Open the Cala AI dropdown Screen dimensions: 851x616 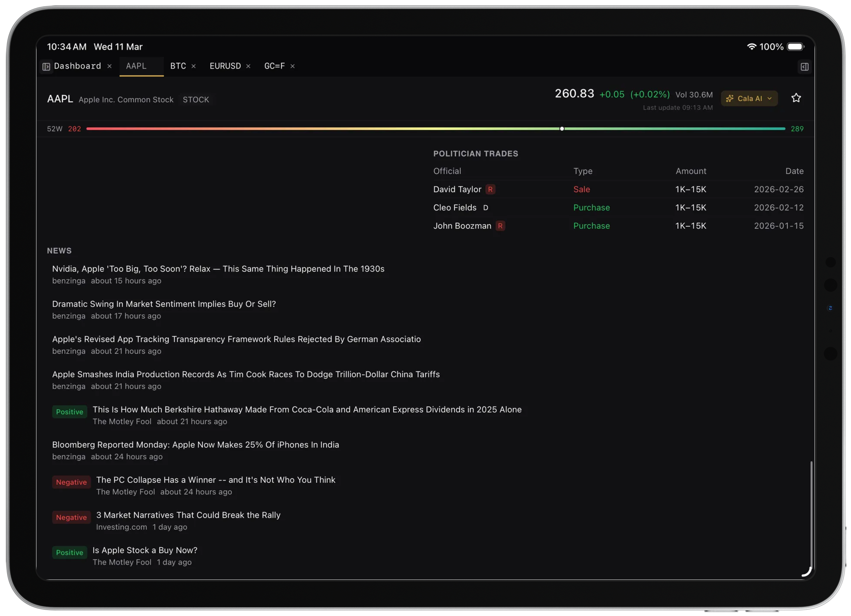[x=769, y=98]
